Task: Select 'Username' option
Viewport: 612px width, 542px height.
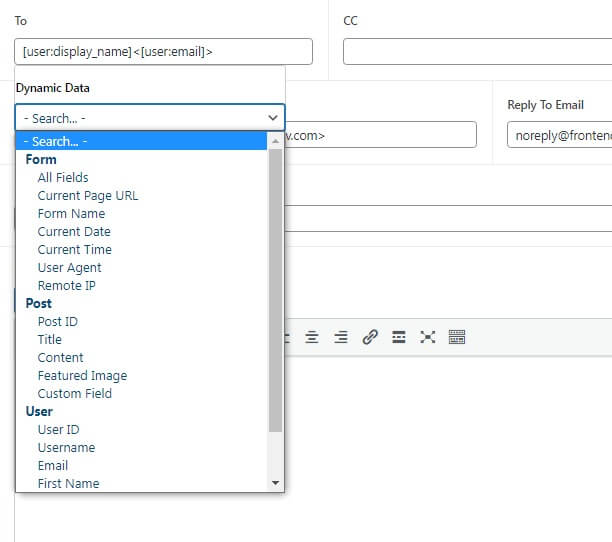Action: pos(141,448)
